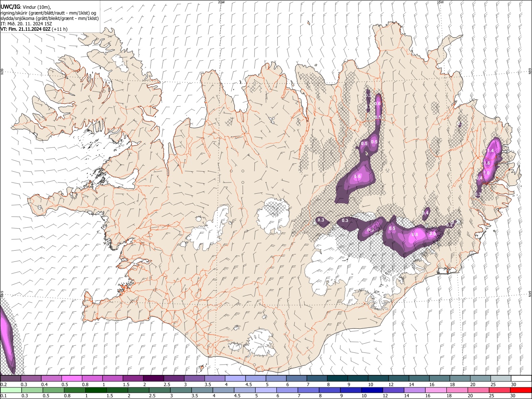Click the white 30 swatch ending the purple legend

[x=521, y=379]
